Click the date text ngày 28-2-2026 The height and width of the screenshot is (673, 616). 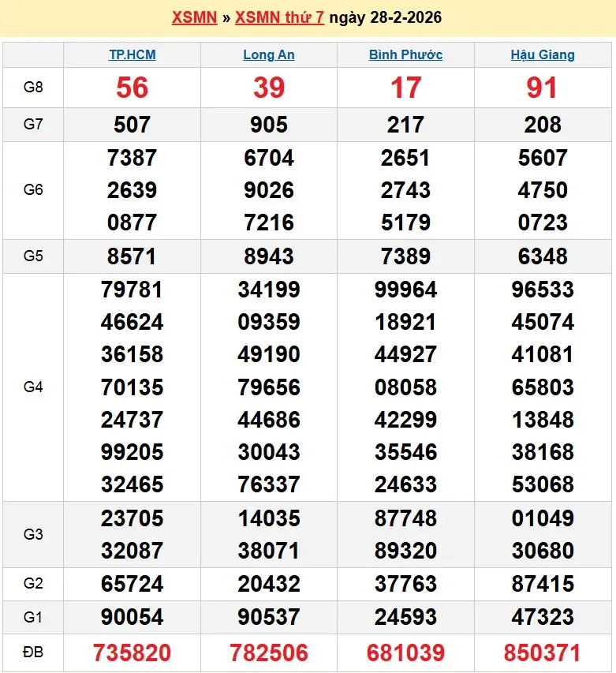(x=385, y=17)
